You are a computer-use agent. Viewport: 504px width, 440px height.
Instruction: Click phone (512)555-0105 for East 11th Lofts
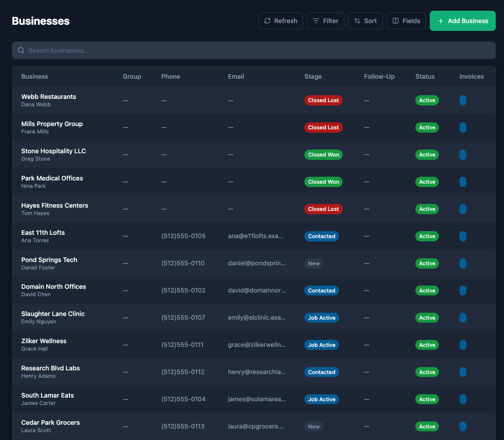click(184, 236)
